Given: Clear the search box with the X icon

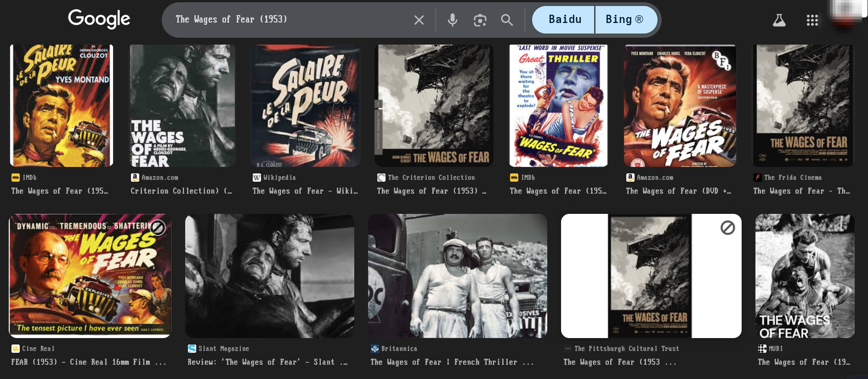Looking at the screenshot, I should click(419, 20).
